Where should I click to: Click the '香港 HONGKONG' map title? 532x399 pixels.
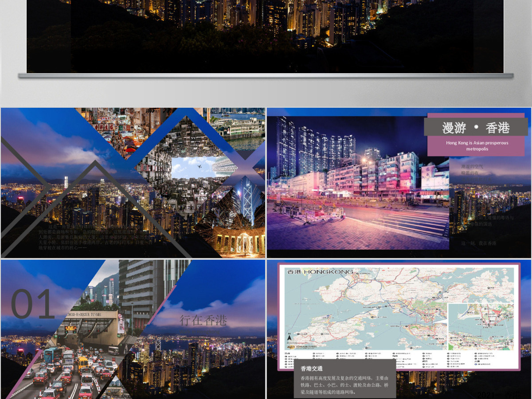(x=320, y=271)
